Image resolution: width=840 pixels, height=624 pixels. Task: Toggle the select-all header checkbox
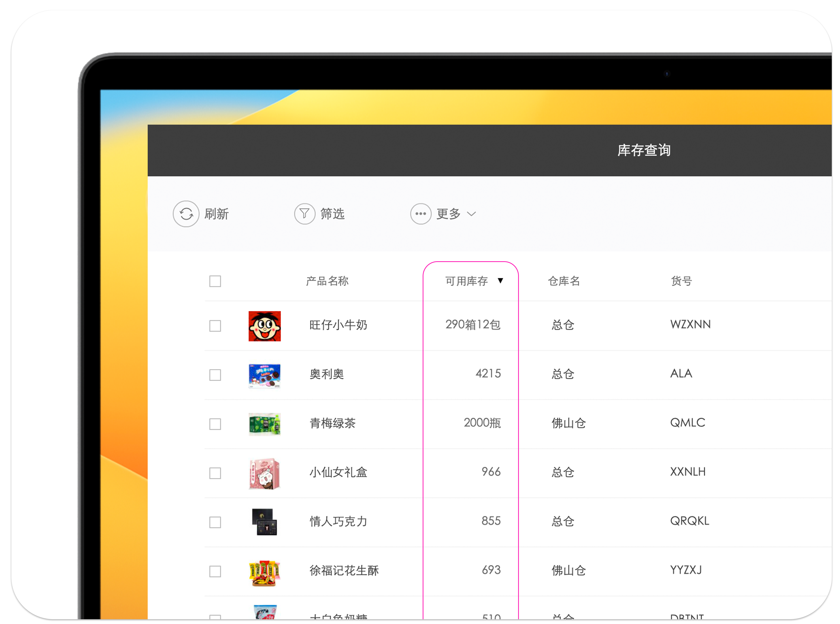(215, 281)
